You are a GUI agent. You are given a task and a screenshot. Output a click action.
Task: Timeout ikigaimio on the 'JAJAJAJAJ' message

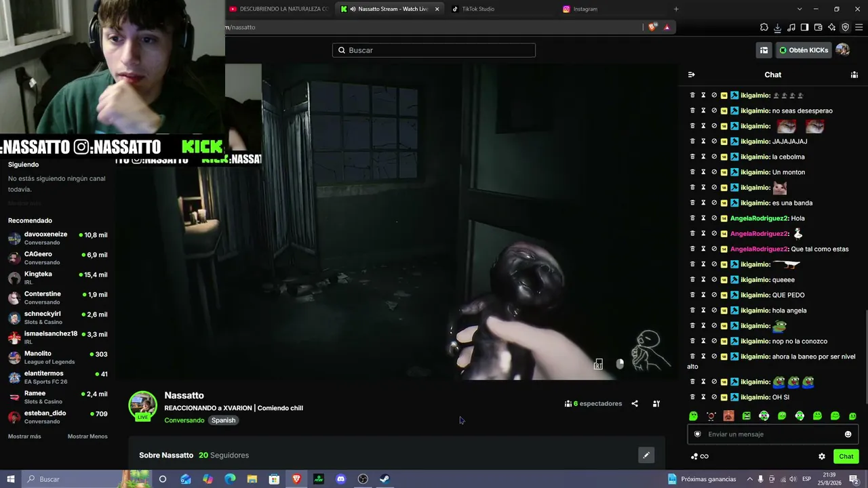tap(703, 142)
